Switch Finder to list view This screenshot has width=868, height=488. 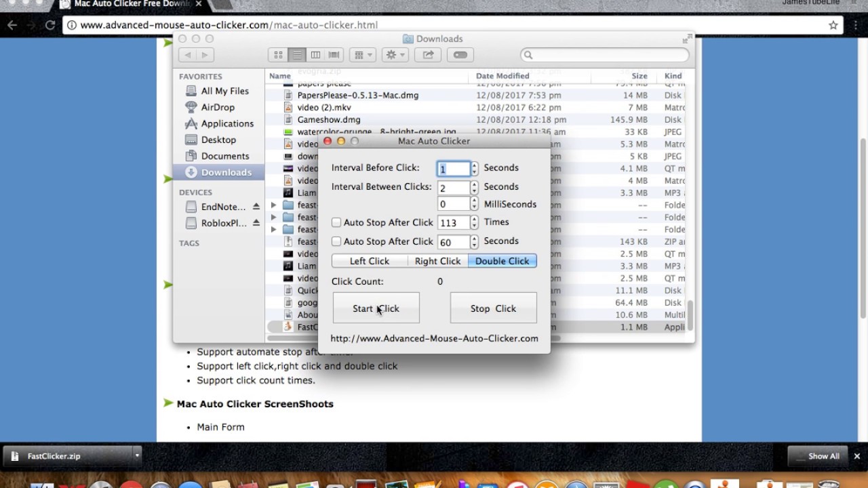[x=296, y=55]
